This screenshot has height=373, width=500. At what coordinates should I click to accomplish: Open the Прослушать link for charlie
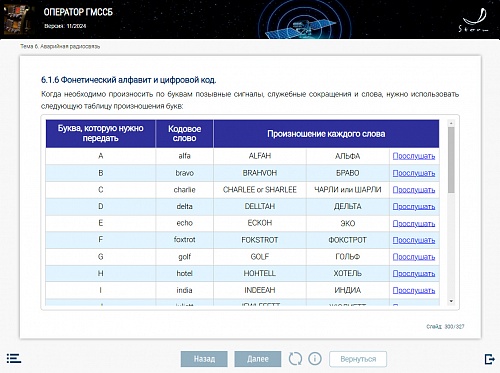point(414,190)
